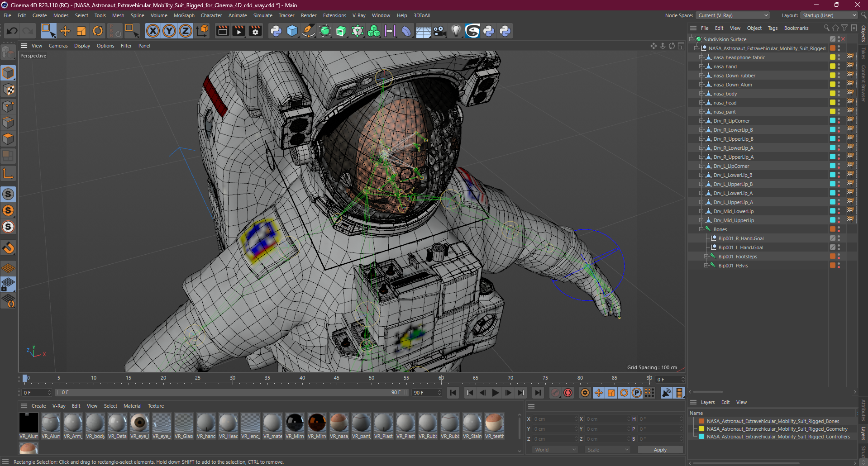Select VR_eye material thumbnail
Screen dimensions: 868x466
(x=139, y=423)
